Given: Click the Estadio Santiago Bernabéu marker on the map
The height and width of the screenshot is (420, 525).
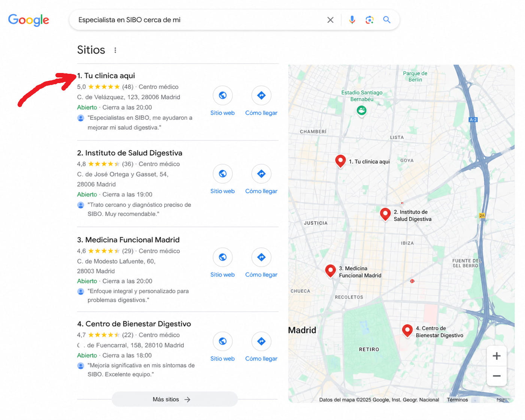Looking at the screenshot, I should 361,110.
